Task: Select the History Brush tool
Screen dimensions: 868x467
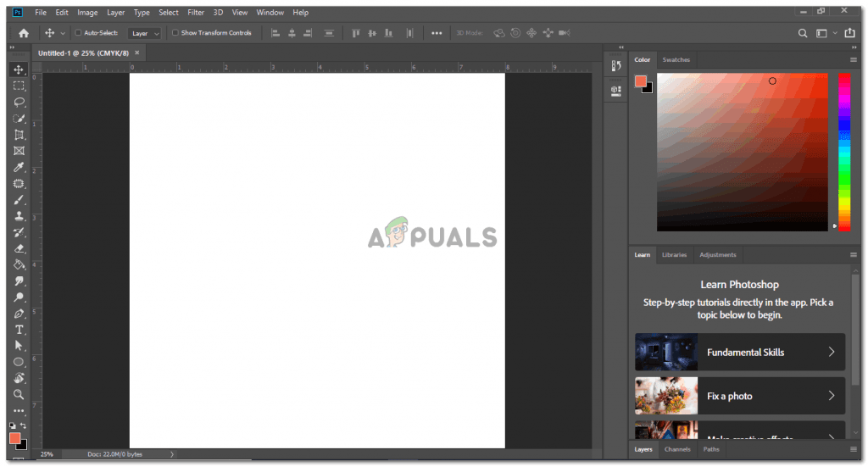Action: pyautogui.click(x=19, y=232)
